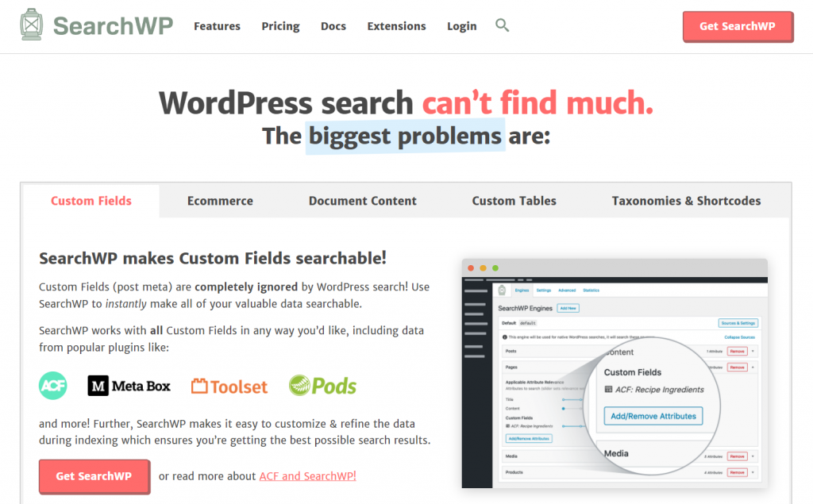The image size is (813, 504).
Task: Select the Meta Box plugin logo
Action: (x=129, y=386)
